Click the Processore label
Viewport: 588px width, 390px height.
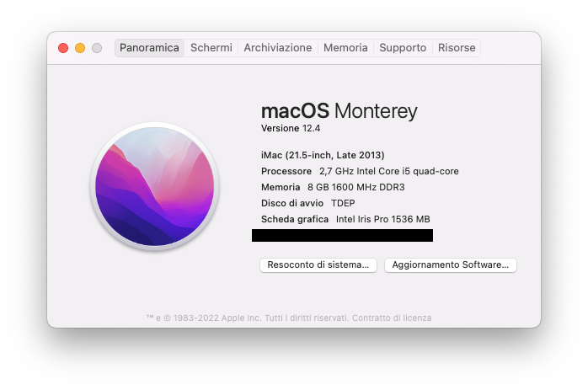point(286,171)
